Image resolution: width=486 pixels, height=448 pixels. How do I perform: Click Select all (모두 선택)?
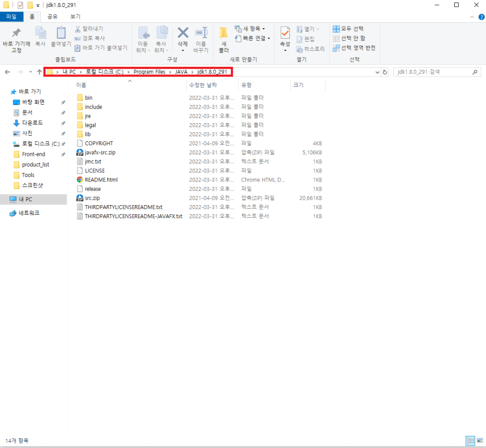click(348, 29)
